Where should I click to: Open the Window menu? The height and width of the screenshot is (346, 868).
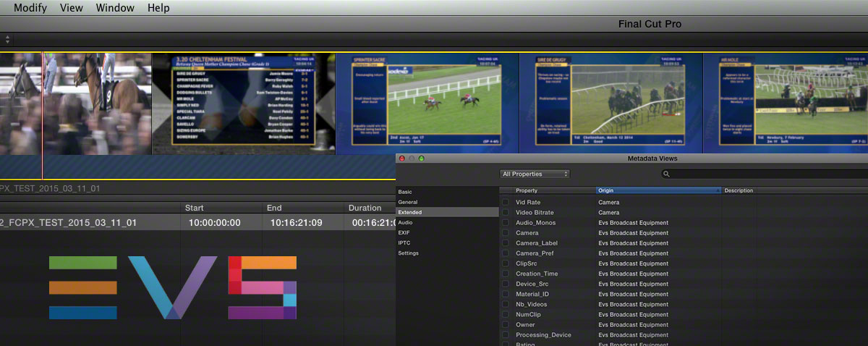point(115,8)
